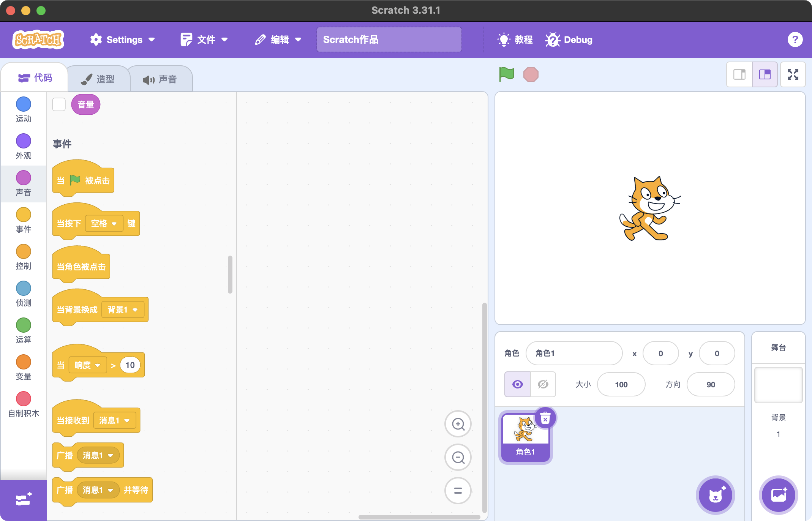Choose a new backdrop with image button
This screenshot has width=812, height=521.
779,495
